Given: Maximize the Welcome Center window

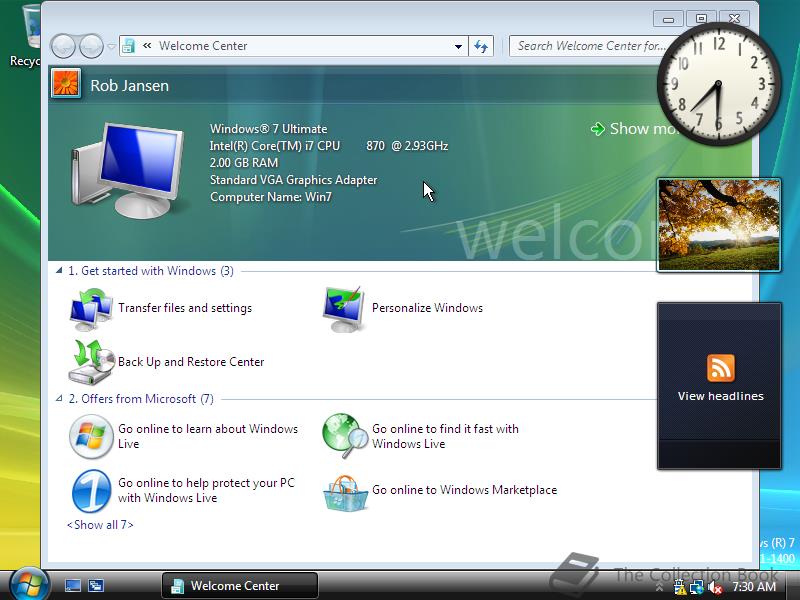Looking at the screenshot, I should point(702,19).
